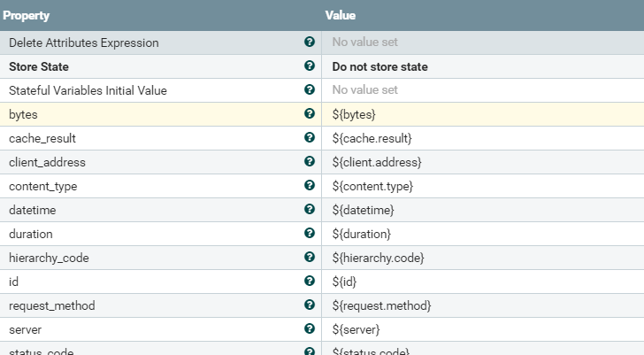
Task: Select the Store State property name
Action: [39, 66]
